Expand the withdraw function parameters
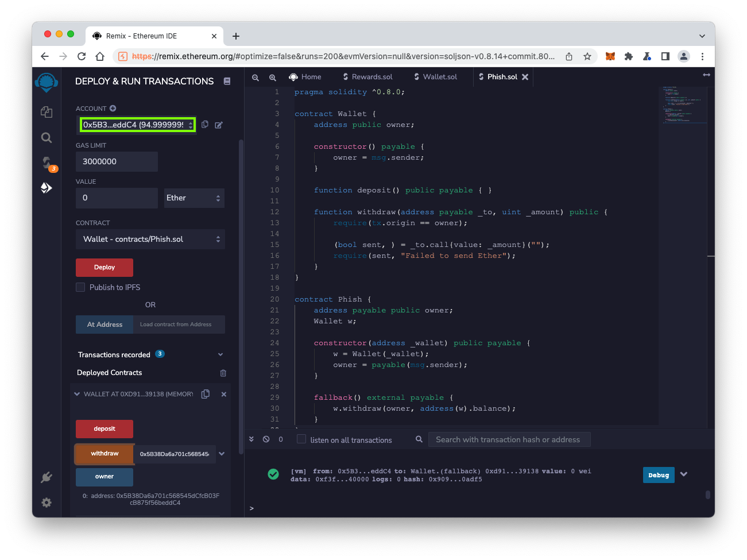The height and width of the screenshot is (560, 747). pyautogui.click(x=222, y=454)
